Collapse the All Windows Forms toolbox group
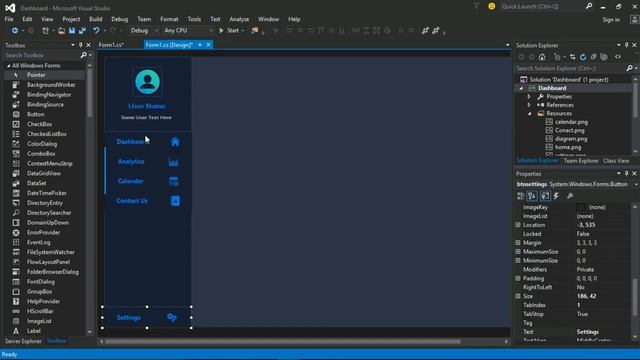The height and width of the screenshot is (360, 640). click(x=8, y=66)
